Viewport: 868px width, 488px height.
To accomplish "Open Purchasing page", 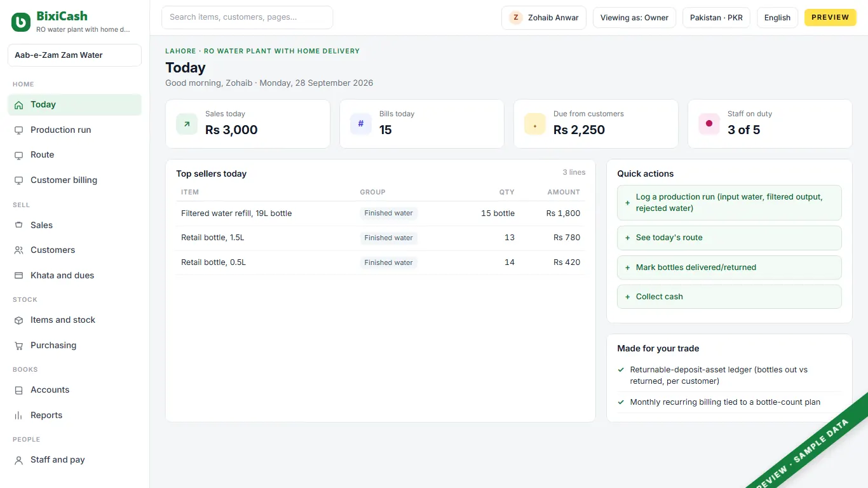I will point(74,346).
